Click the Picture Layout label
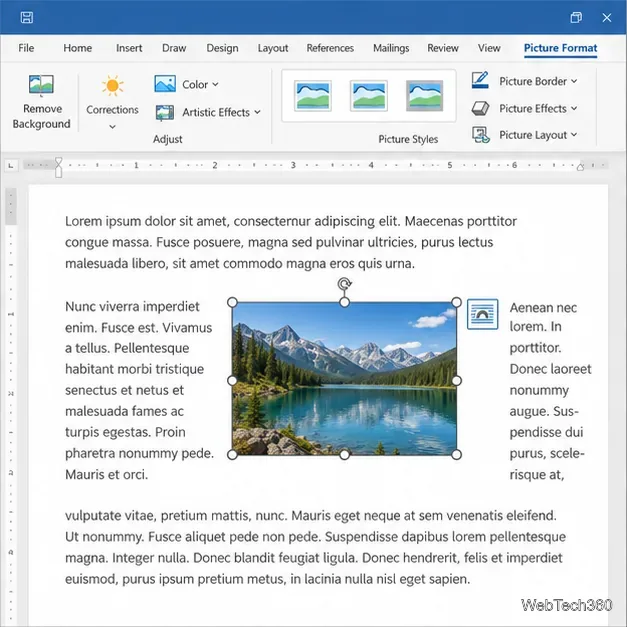Image resolution: width=627 pixels, height=627 pixels. (533, 135)
